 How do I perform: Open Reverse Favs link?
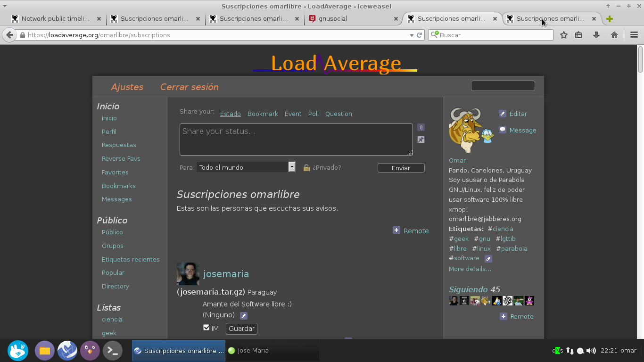tap(121, 158)
